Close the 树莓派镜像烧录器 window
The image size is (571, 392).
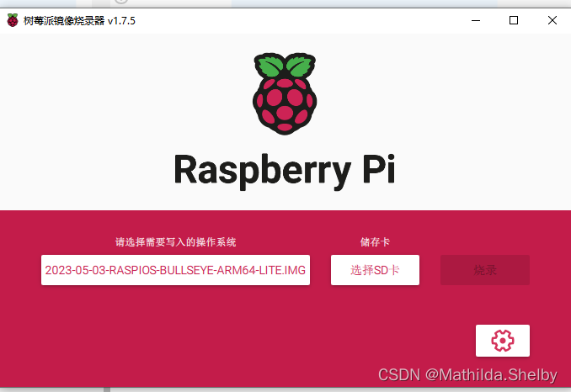552,20
